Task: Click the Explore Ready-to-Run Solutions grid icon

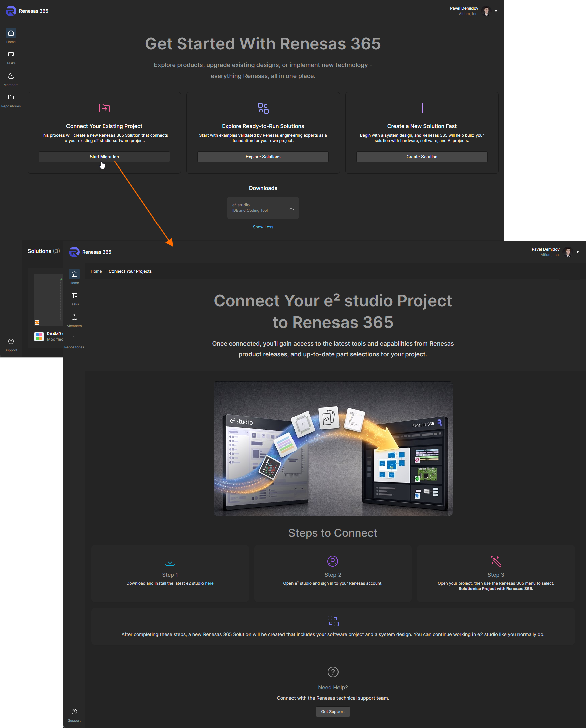Action: (x=263, y=108)
